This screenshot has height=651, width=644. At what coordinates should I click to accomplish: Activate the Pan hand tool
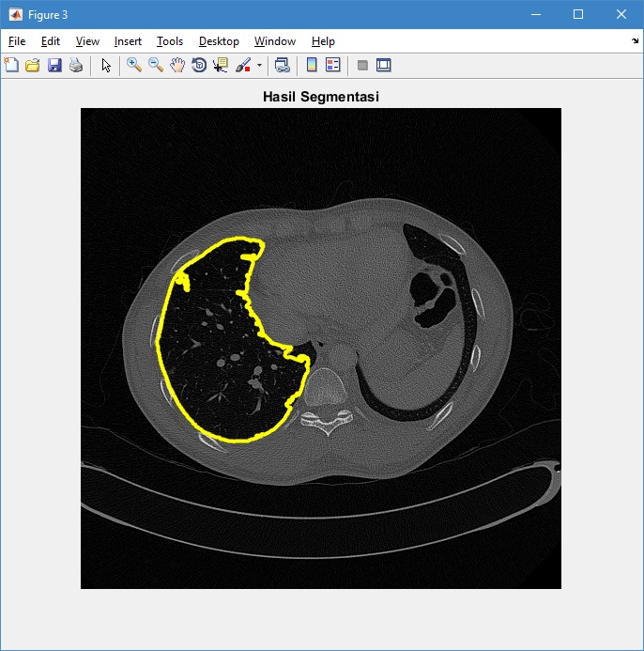177,65
